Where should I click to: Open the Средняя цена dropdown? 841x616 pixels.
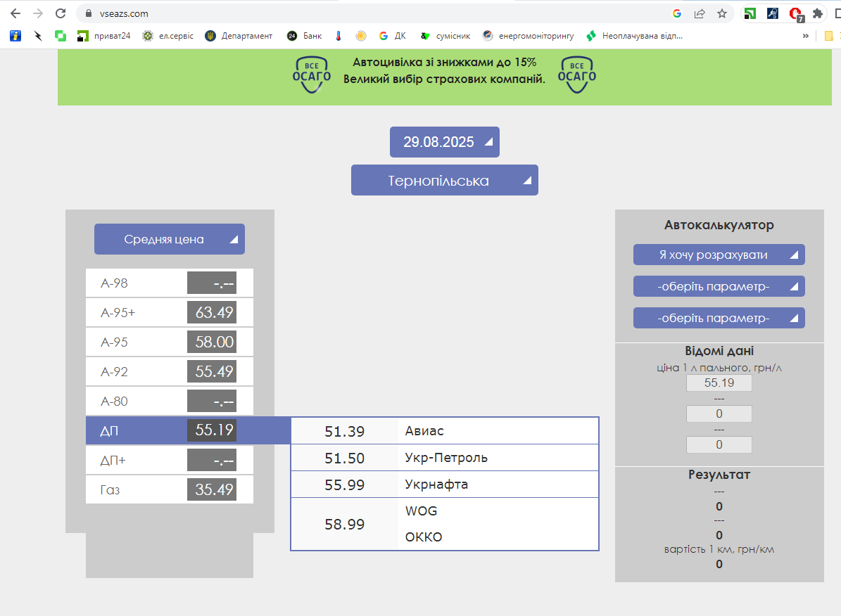coord(169,239)
